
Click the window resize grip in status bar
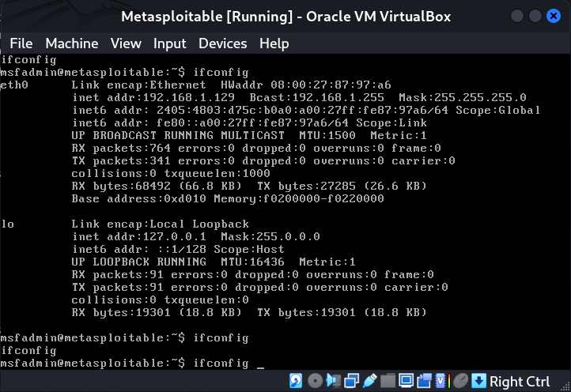click(x=566, y=387)
